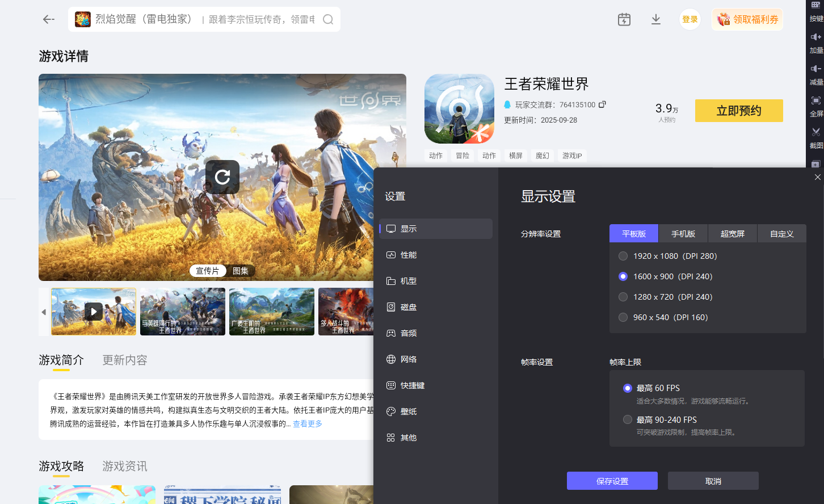Click the 登录 login button
This screenshot has height=504, width=824.
690,19
